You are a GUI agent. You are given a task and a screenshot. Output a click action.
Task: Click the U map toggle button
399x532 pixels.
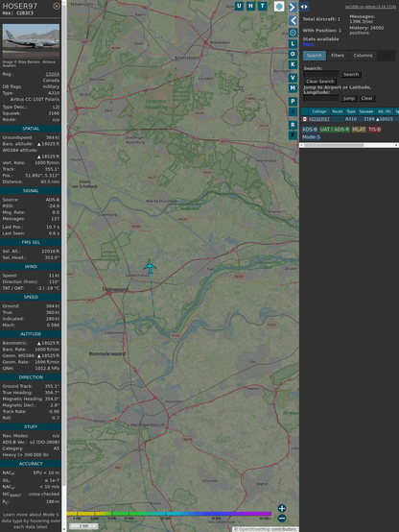tap(239, 6)
